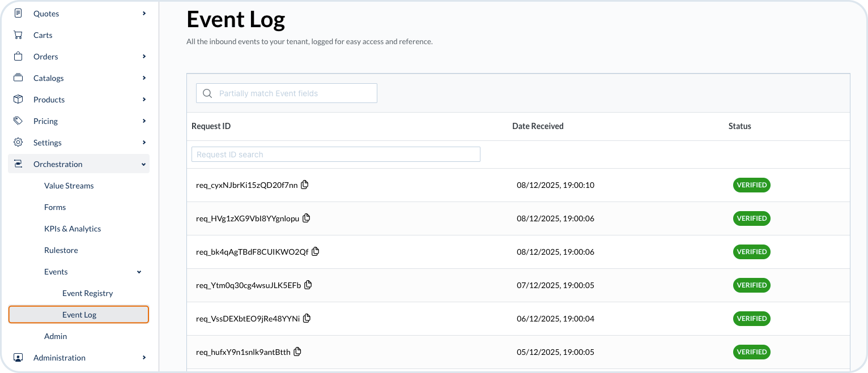This screenshot has height=373, width=868.
Task: Copy request ID req_hufxY9n1snlk9antBtth
Action: pos(297,351)
